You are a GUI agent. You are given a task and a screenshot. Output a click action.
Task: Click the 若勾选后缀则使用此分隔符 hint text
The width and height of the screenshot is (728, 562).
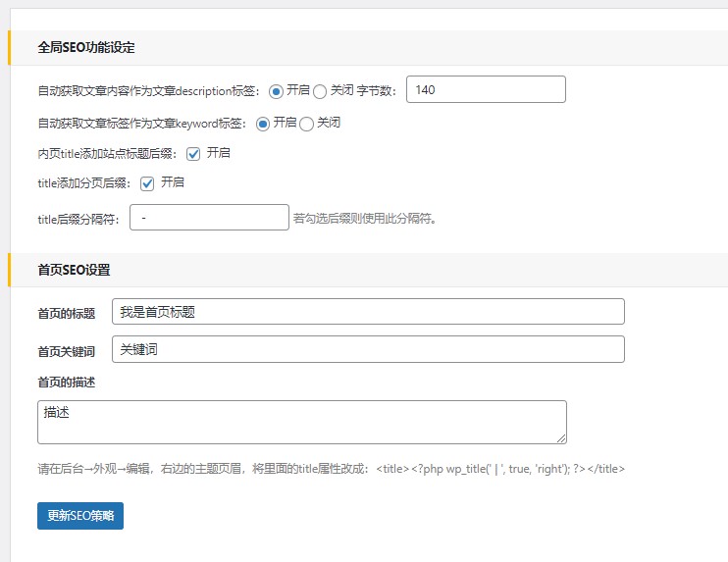tap(364, 219)
